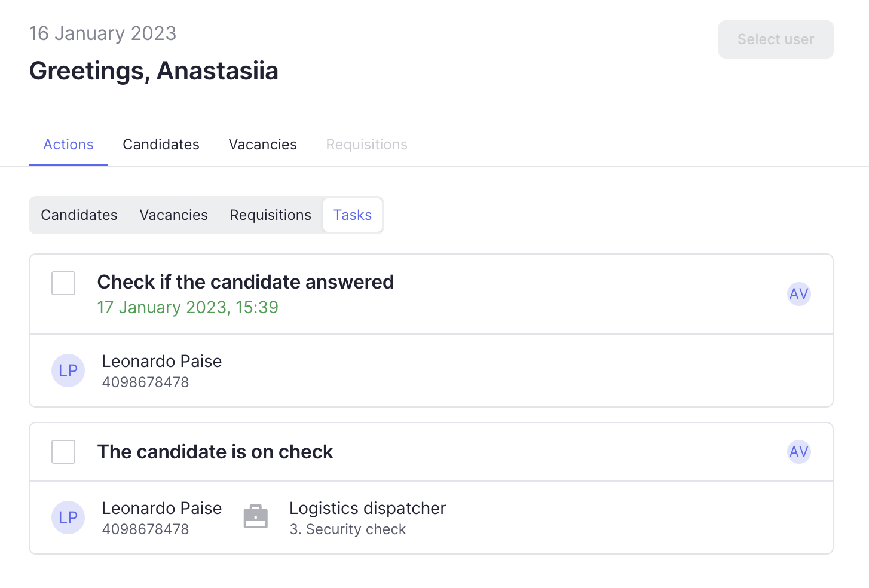Open the Vacancies tab
Image resolution: width=869 pixels, height=588 pixels.
pyautogui.click(x=262, y=145)
